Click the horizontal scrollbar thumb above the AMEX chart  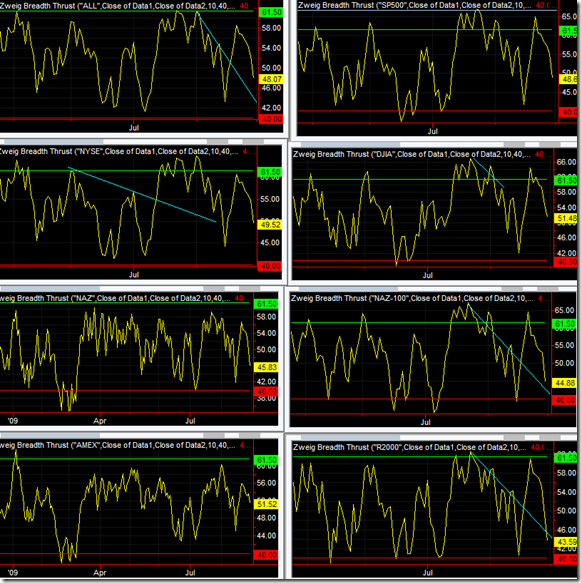[x=50, y=435]
